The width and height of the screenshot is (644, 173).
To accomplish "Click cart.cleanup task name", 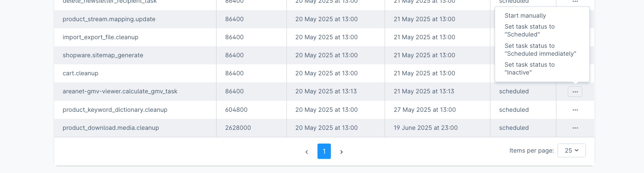I will coord(81,73).
